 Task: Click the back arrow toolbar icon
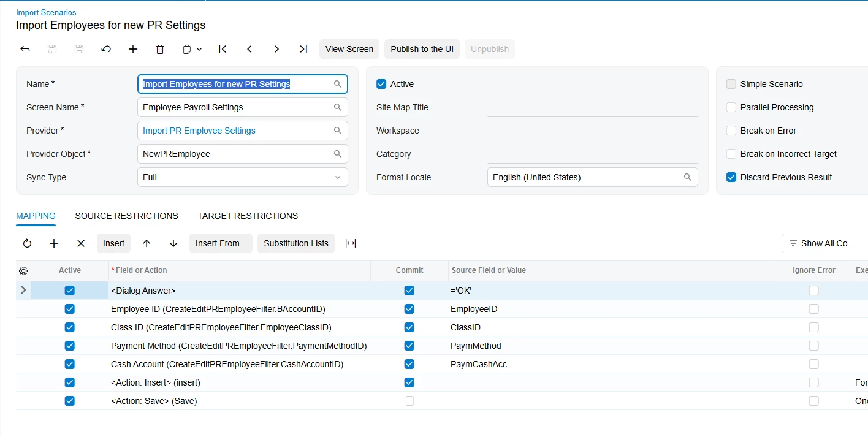pos(25,49)
